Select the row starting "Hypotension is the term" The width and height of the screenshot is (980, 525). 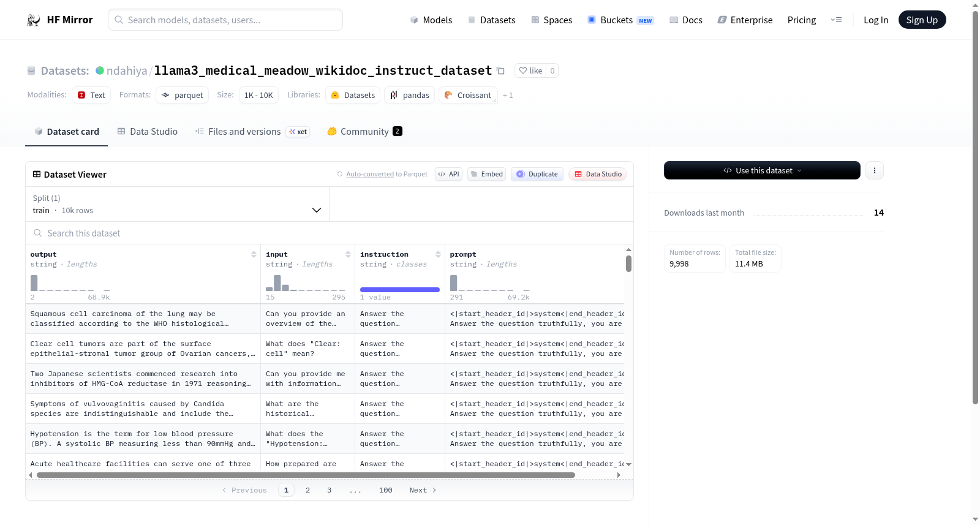coord(325,439)
